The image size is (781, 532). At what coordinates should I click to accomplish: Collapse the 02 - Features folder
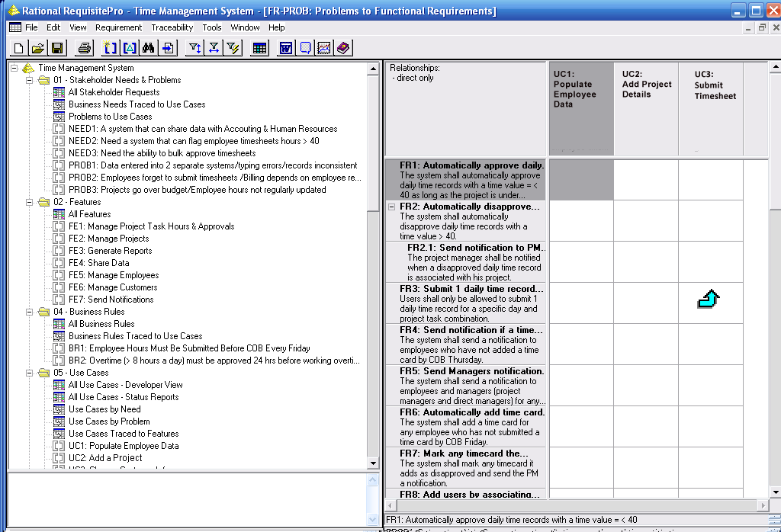pyautogui.click(x=30, y=202)
